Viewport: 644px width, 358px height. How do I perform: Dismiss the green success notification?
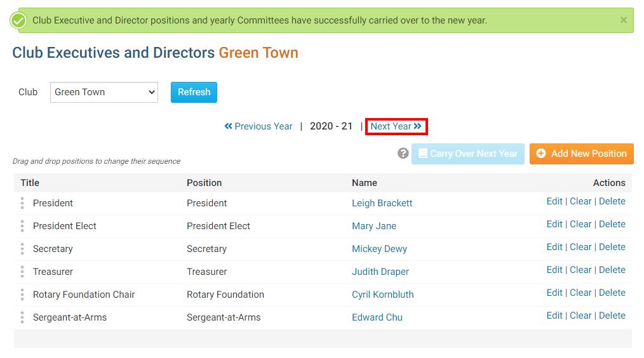pyautogui.click(x=623, y=20)
